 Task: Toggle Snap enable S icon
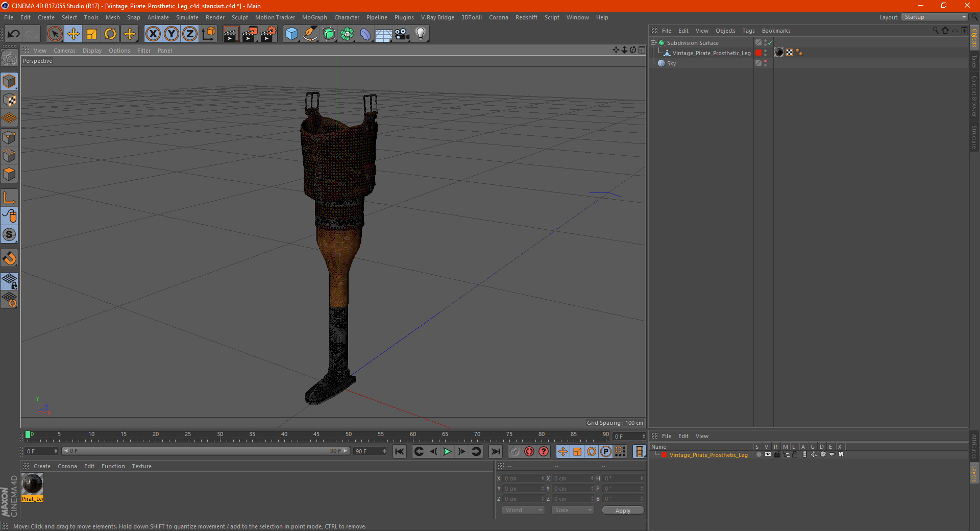(9, 235)
